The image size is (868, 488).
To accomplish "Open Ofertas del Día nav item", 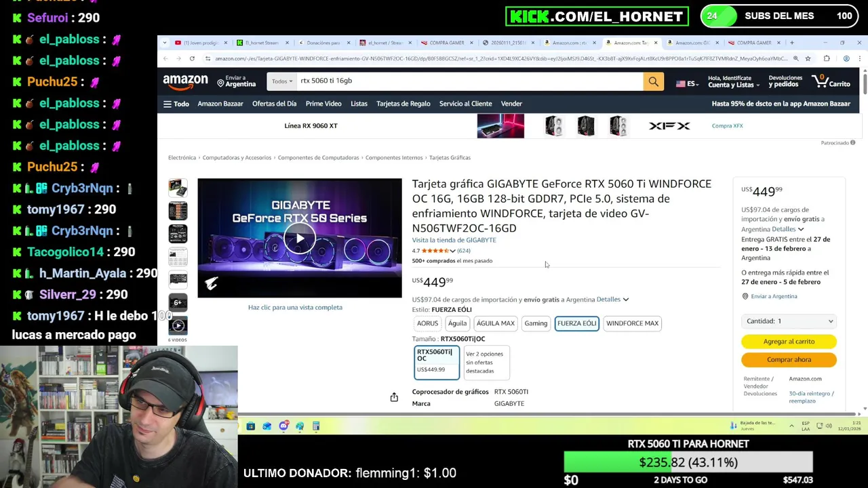I will click(274, 104).
